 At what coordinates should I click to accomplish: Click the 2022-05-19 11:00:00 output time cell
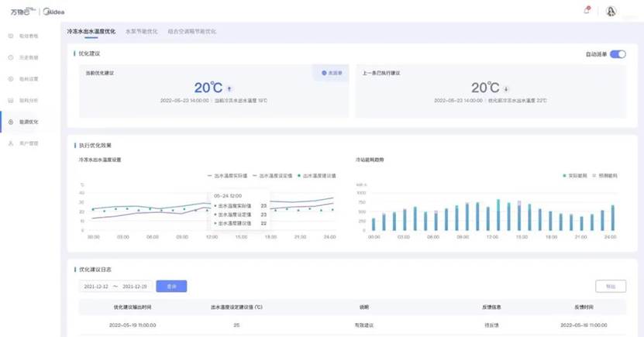133,325
